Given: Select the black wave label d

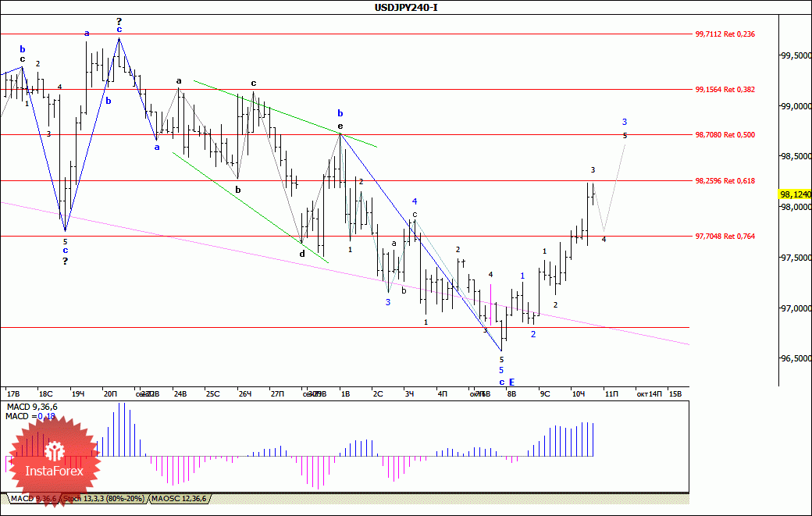Looking at the screenshot, I should [x=302, y=254].
